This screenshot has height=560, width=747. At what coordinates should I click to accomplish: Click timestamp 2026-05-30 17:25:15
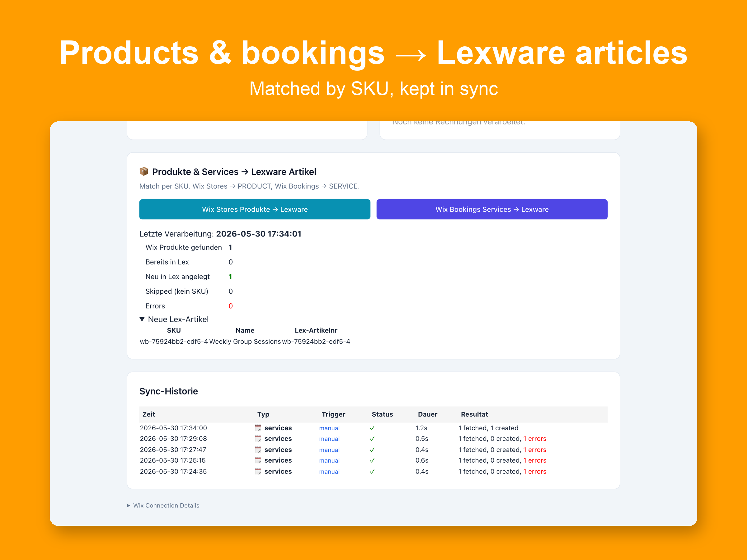coord(173,460)
